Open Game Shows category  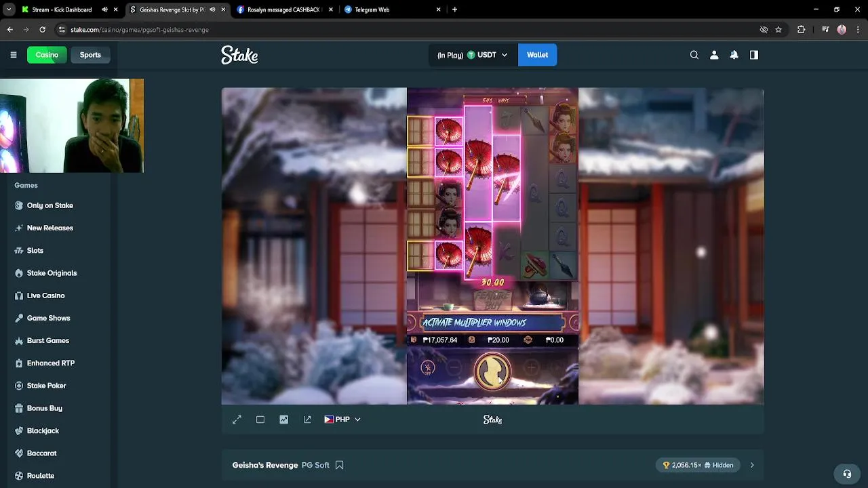[49, 318]
